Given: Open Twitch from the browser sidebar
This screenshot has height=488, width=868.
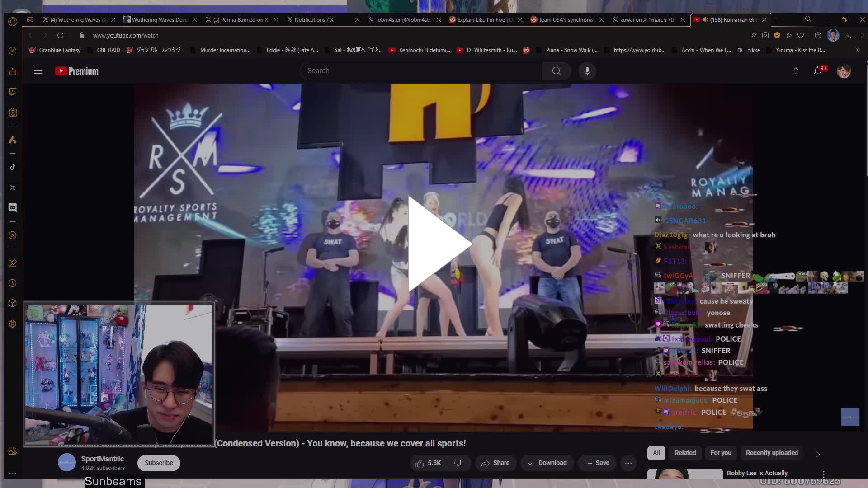Looking at the screenshot, I should (x=13, y=92).
